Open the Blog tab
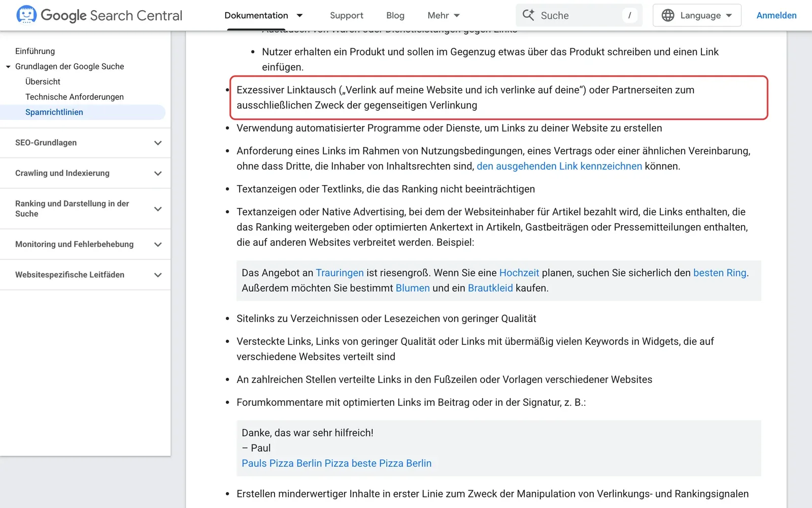Image resolution: width=812 pixels, height=508 pixels. click(395, 15)
